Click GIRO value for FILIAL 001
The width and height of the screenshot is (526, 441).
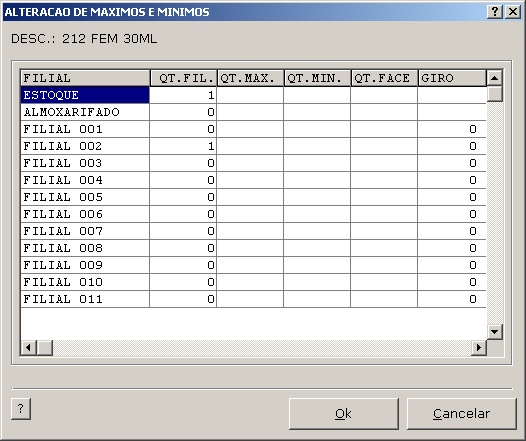(x=452, y=129)
